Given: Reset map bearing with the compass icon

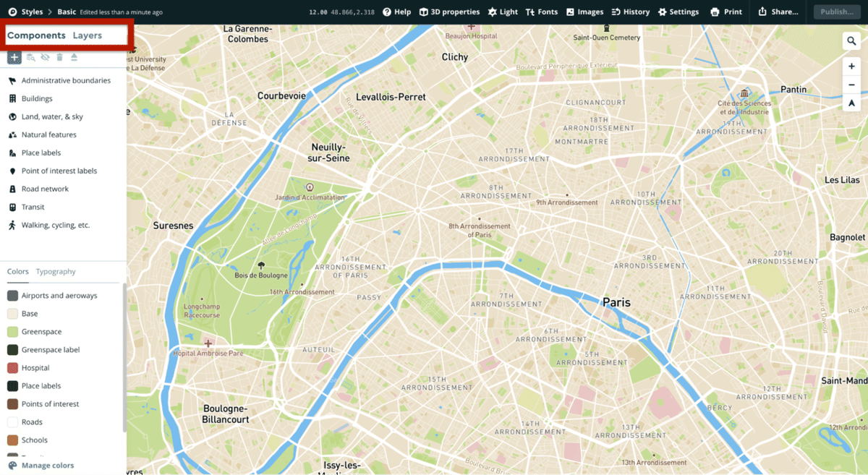Looking at the screenshot, I should pos(851,103).
